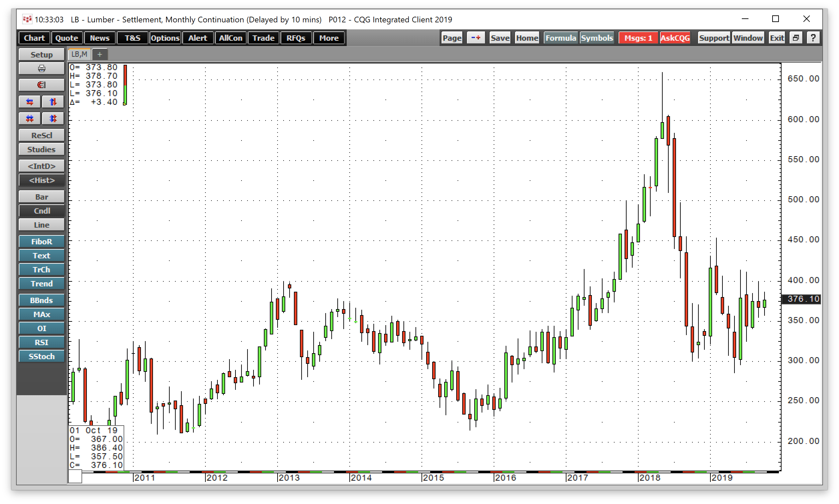
Task: Expand the More menu button
Action: click(329, 38)
